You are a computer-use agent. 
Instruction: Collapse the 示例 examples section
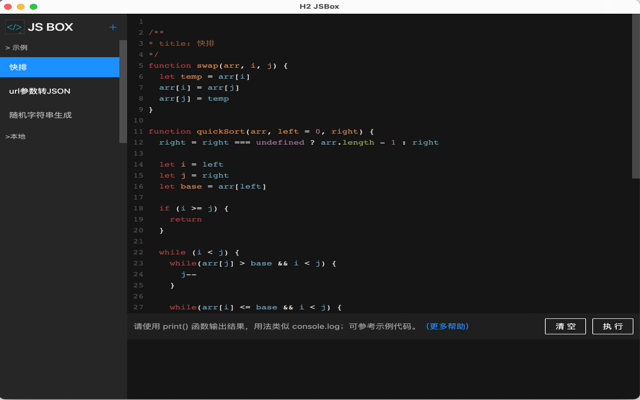[16, 48]
